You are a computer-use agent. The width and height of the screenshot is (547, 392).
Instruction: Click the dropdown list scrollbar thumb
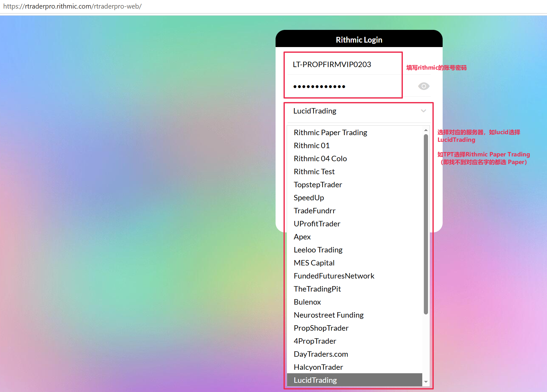[426, 224]
